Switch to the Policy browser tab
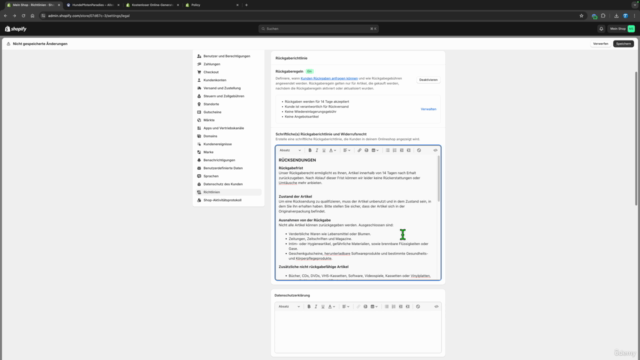The width and height of the screenshot is (640, 360). pos(211,5)
